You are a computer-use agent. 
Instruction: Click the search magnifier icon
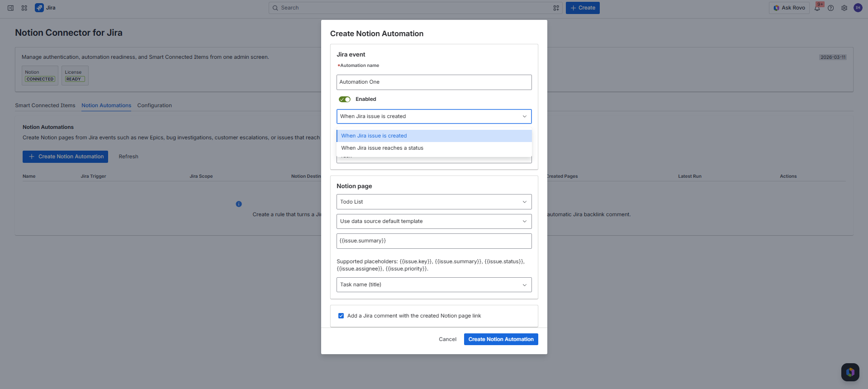pos(275,8)
